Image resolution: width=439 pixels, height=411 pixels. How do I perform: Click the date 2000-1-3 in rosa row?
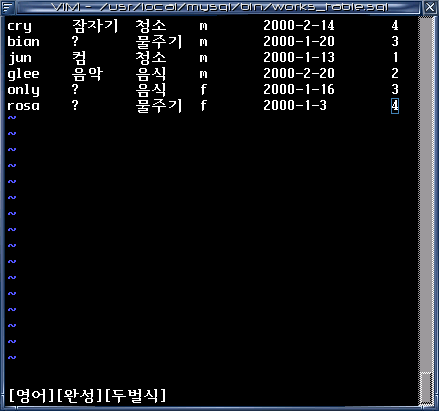tap(295, 106)
